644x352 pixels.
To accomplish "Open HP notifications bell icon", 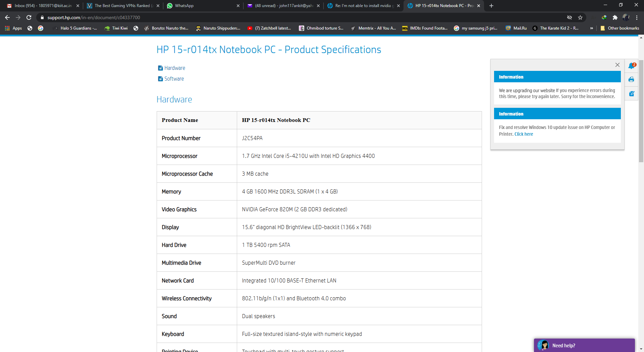I will pyautogui.click(x=632, y=66).
